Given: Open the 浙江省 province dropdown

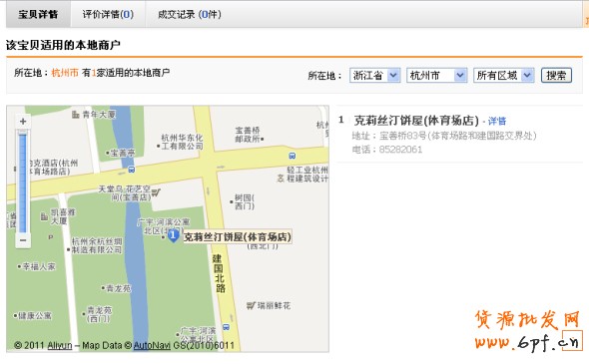Looking at the screenshot, I should point(374,76).
